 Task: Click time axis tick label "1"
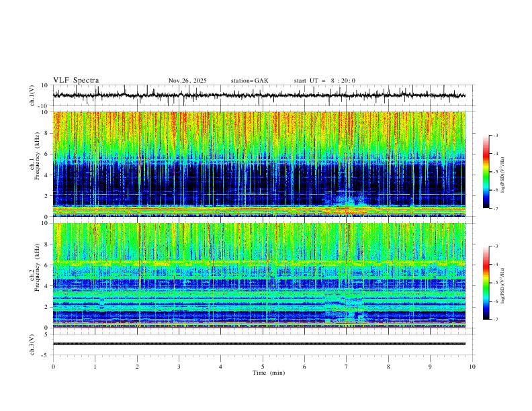pyautogui.click(x=95, y=367)
